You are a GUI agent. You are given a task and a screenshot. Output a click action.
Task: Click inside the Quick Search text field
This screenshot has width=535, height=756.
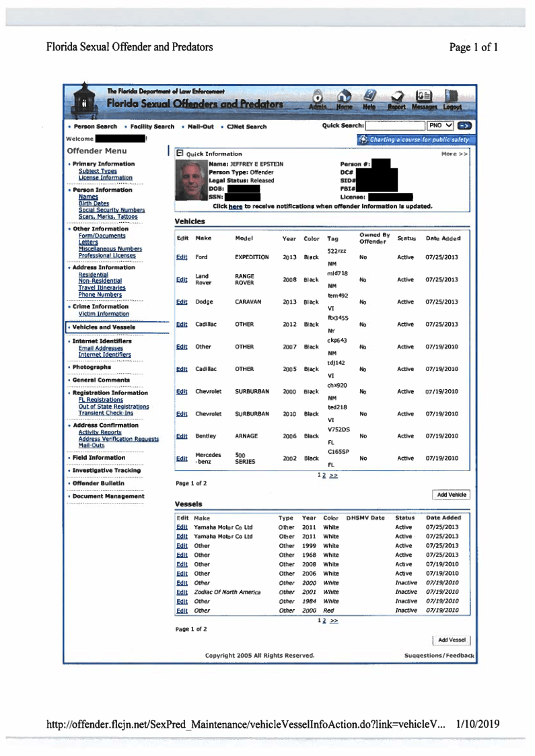[x=395, y=126]
